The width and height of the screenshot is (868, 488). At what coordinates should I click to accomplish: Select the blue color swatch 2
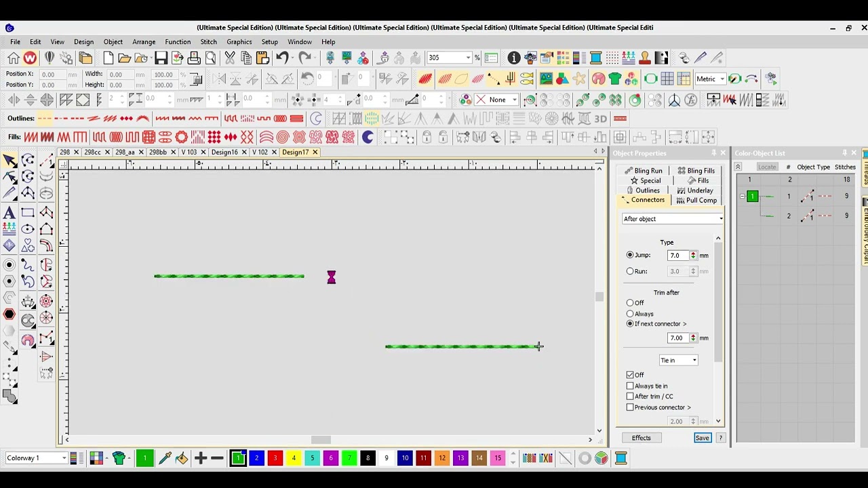point(256,459)
